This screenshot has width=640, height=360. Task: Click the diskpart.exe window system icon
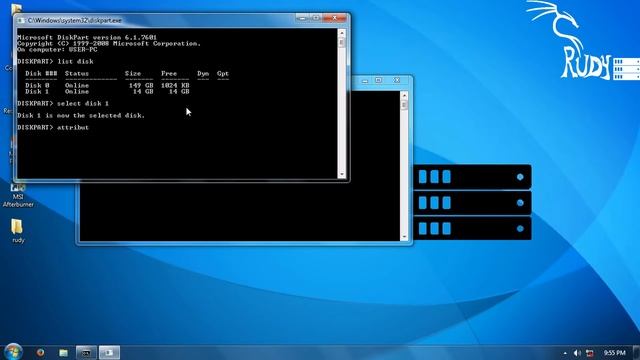coord(21,20)
